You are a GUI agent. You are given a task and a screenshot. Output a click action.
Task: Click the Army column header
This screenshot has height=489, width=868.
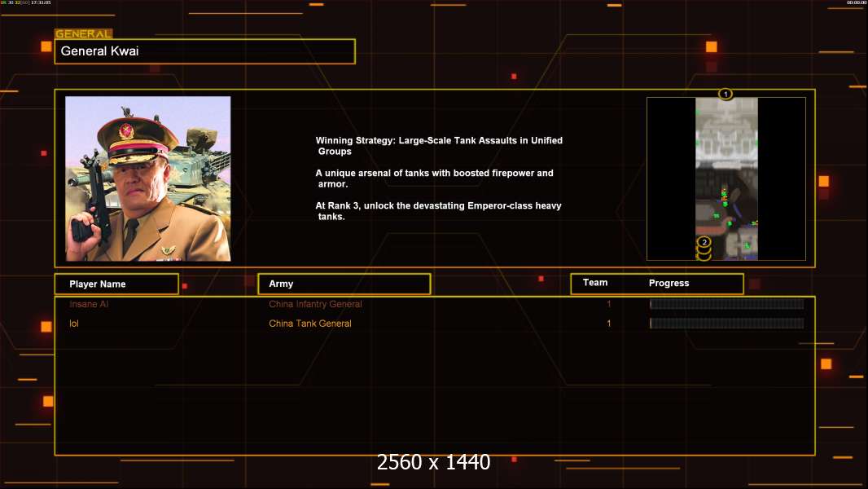point(344,284)
